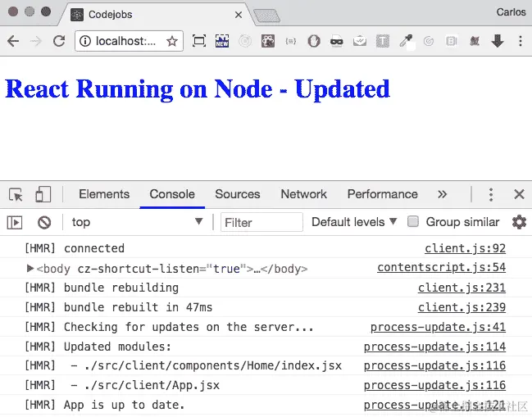Open client.js:239 source link

tap(462, 307)
